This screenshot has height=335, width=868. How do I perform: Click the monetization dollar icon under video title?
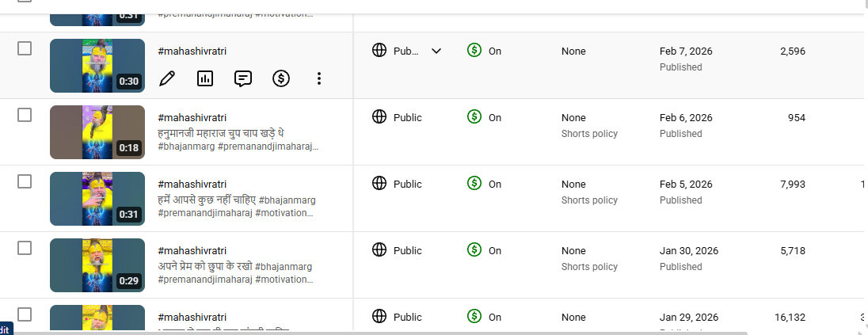point(280,78)
